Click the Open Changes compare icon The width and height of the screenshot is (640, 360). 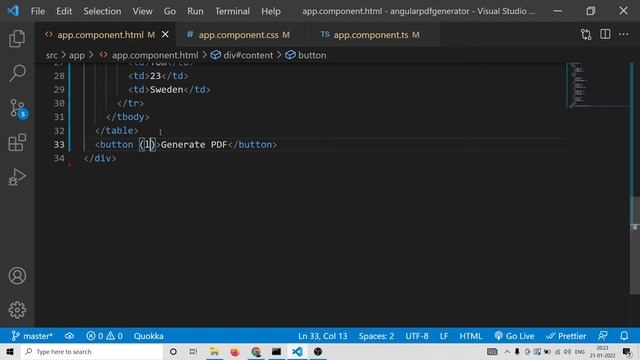pyautogui.click(x=586, y=35)
